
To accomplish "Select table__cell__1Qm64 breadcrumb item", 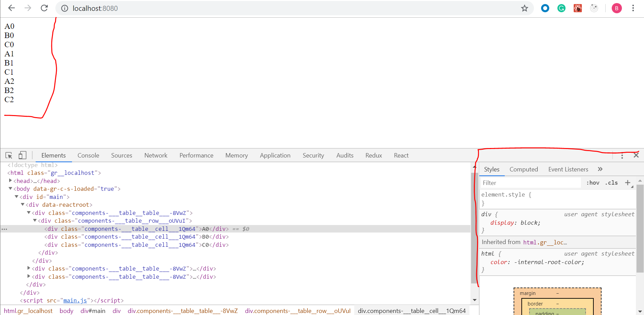I will click(412, 311).
